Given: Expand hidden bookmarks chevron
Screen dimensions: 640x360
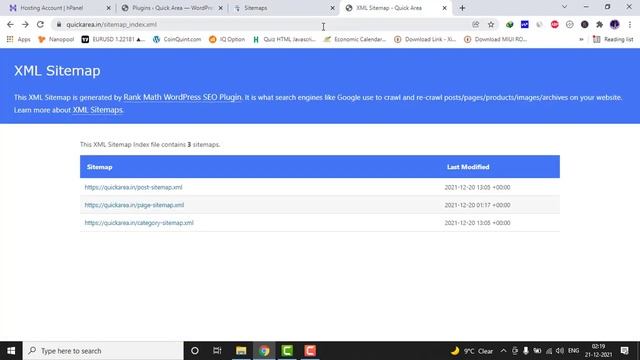Looking at the screenshot, I should coord(581,39).
